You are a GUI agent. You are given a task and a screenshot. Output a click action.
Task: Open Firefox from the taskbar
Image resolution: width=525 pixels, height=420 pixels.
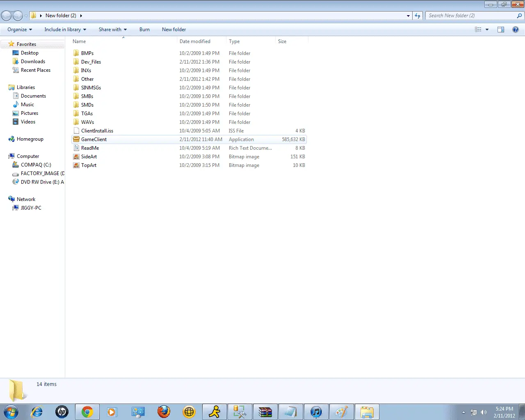(164, 412)
